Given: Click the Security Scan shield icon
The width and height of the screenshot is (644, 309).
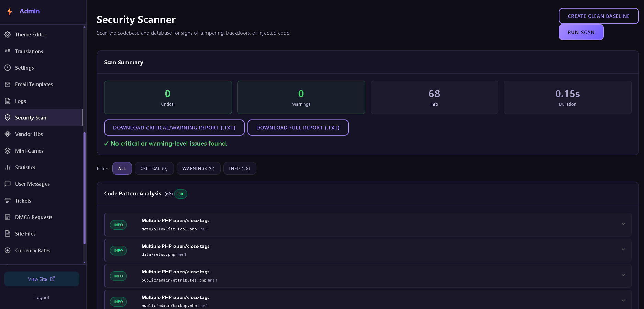Looking at the screenshot, I should point(8,117).
